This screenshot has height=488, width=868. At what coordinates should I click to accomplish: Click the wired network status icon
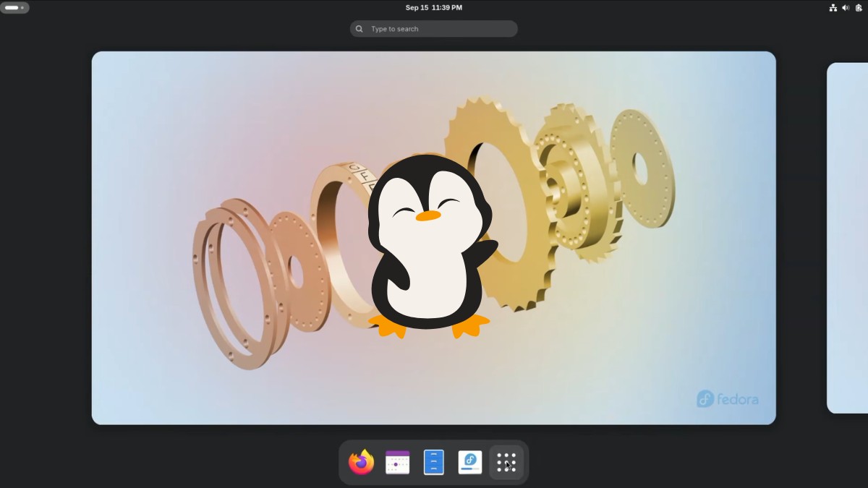pos(833,8)
